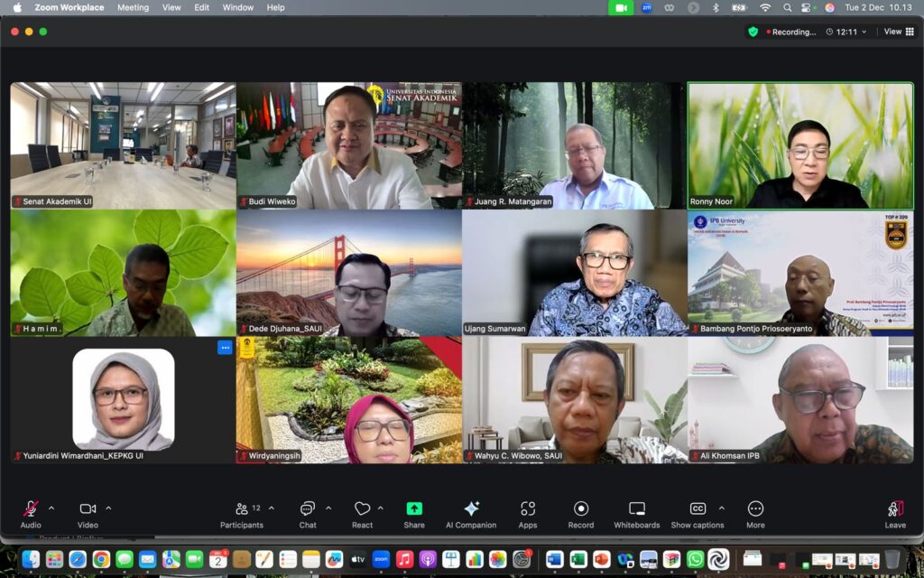
Task: Click the React heart icon
Action: pos(362,509)
